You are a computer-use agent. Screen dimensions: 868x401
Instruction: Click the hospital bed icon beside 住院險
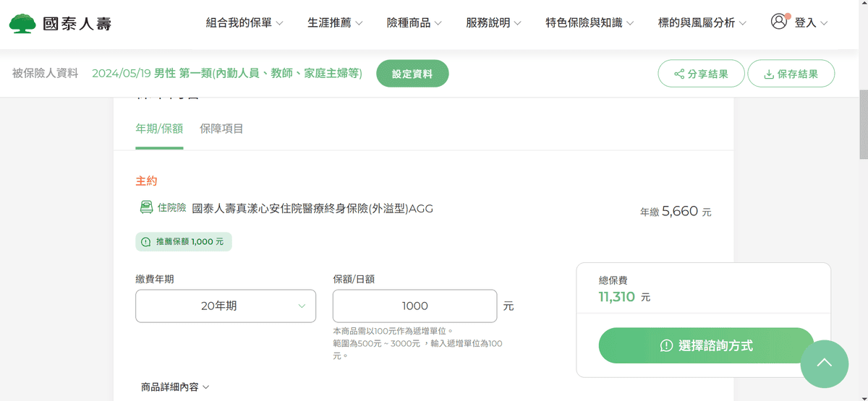tap(146, 207)
